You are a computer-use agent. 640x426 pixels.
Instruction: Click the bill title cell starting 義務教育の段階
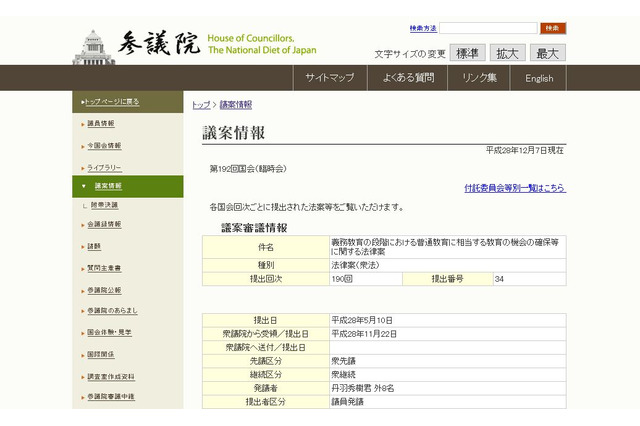click(x=448, y=247)
